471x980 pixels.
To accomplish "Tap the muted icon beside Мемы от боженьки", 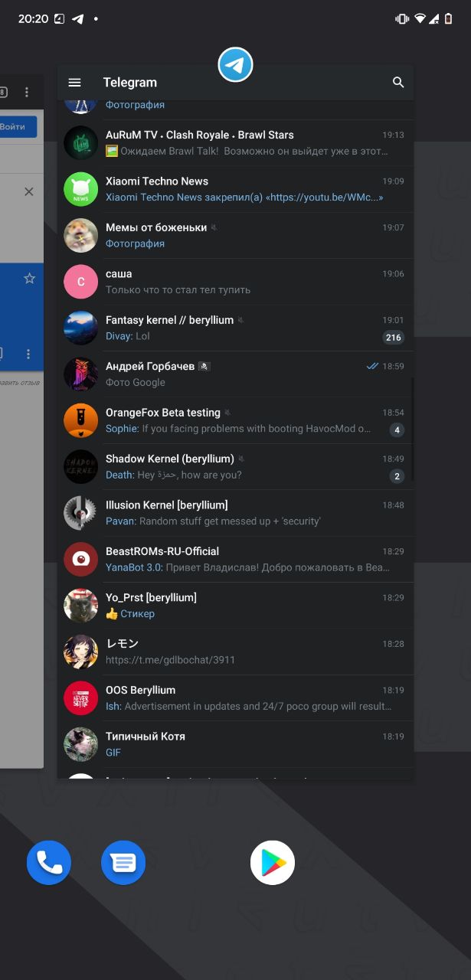I will coord(214,228).
